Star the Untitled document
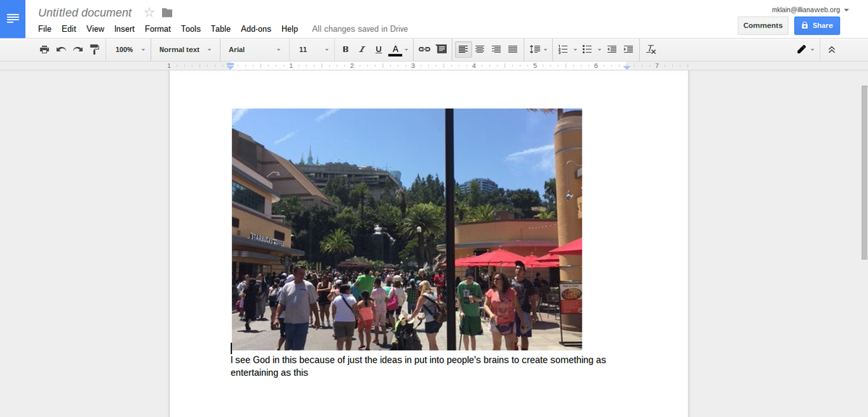 pyautogui.click(x=149, y=12)
